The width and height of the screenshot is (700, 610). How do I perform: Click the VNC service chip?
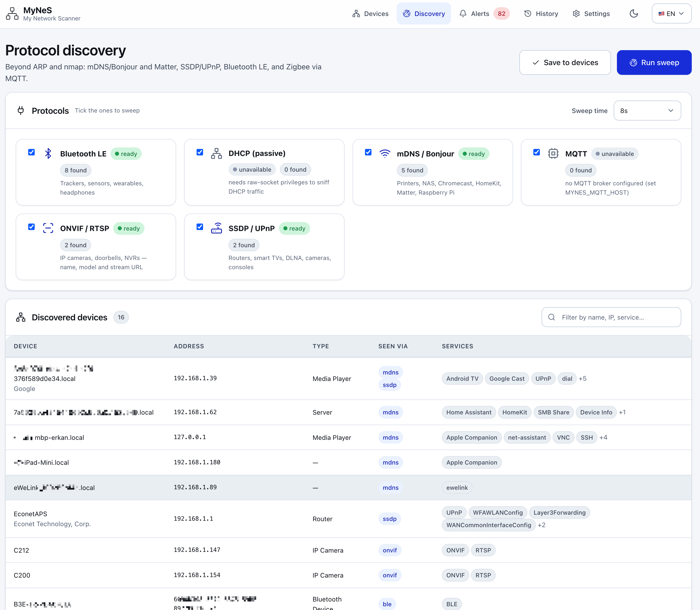pos(563,437)
